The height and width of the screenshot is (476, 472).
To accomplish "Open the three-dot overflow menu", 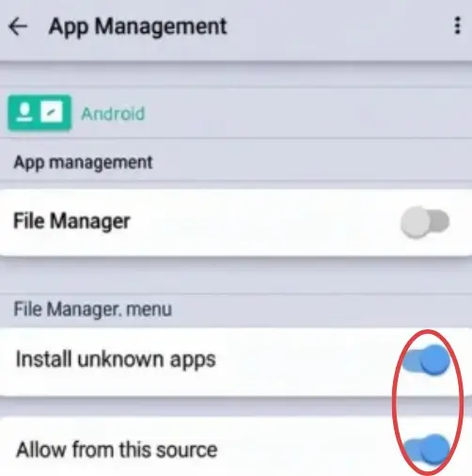I will click(458, 25).
